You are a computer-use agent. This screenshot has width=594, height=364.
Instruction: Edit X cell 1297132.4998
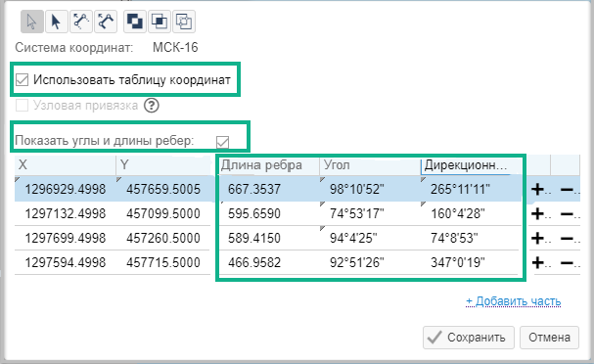[x=66, y=213]
